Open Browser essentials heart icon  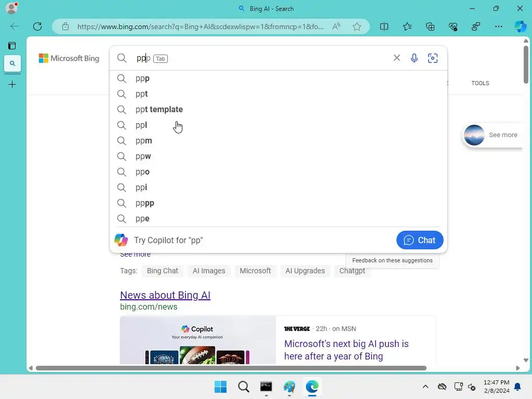tap(453, 26)
